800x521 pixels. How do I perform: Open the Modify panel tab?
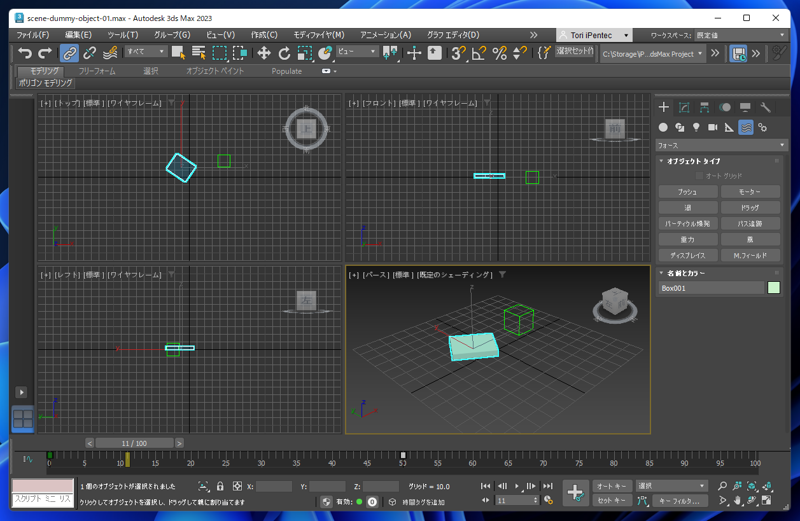pos(684,107)
